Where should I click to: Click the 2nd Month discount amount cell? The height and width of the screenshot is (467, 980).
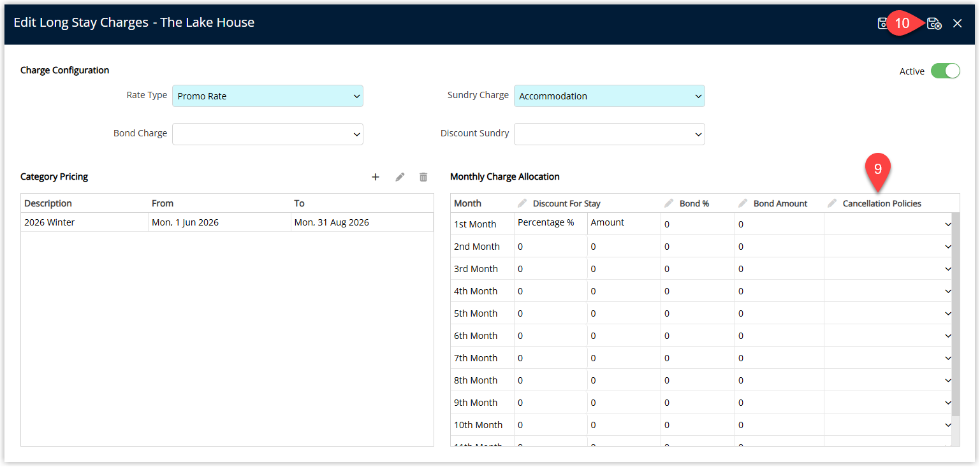(x=624, y=247)
